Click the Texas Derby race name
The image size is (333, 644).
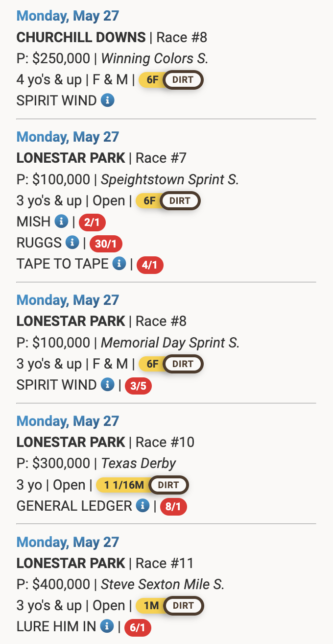pos(139,463)
